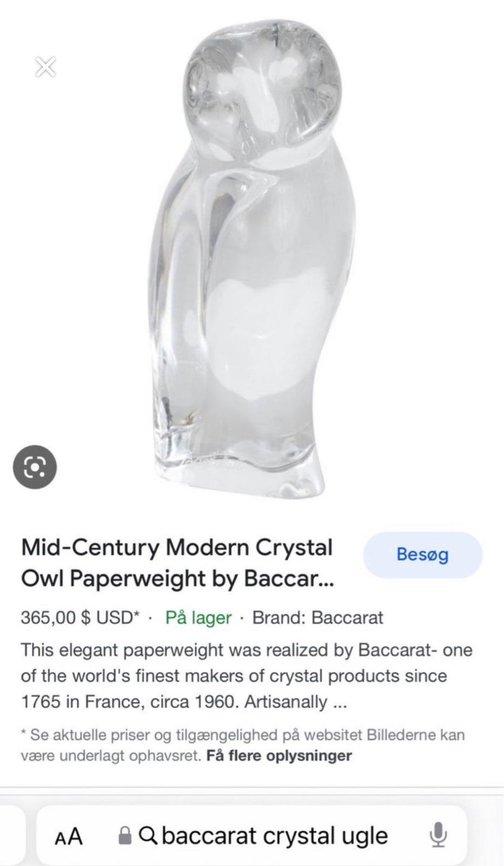
Task: Click the baccarat crystal ugle address field
Action: click(251, 836)
